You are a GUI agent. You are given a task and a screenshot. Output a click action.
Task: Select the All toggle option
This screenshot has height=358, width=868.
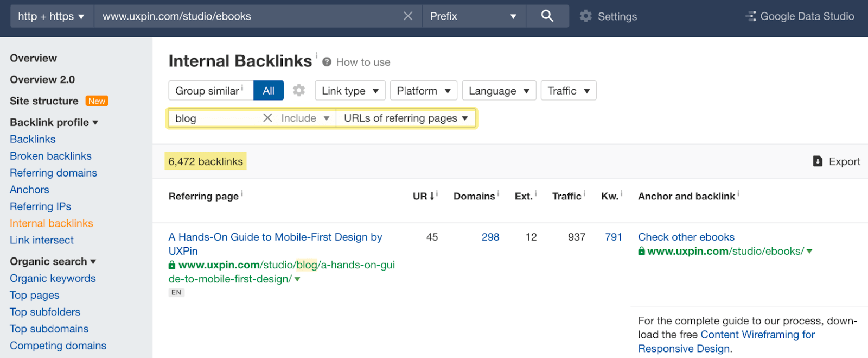(269, 91)
